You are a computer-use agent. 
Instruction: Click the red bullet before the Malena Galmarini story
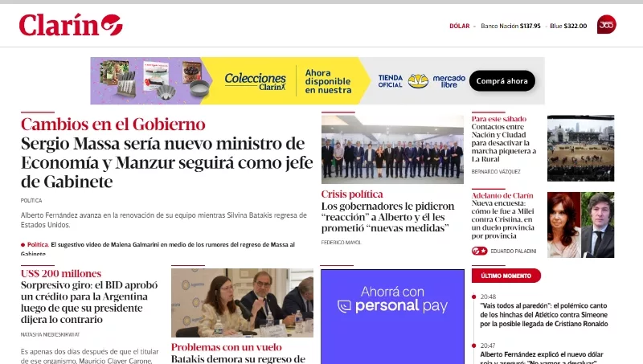click(x=23, y=245)
